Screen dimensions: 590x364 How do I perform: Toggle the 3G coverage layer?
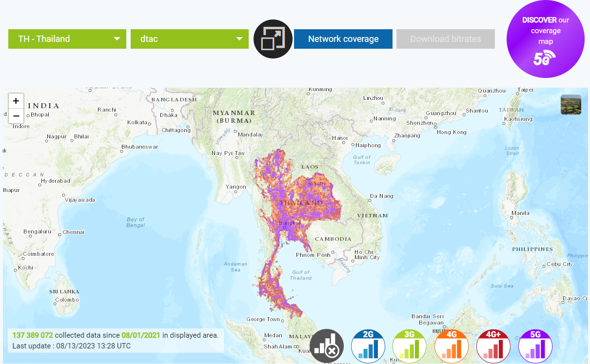click(410, 346)
